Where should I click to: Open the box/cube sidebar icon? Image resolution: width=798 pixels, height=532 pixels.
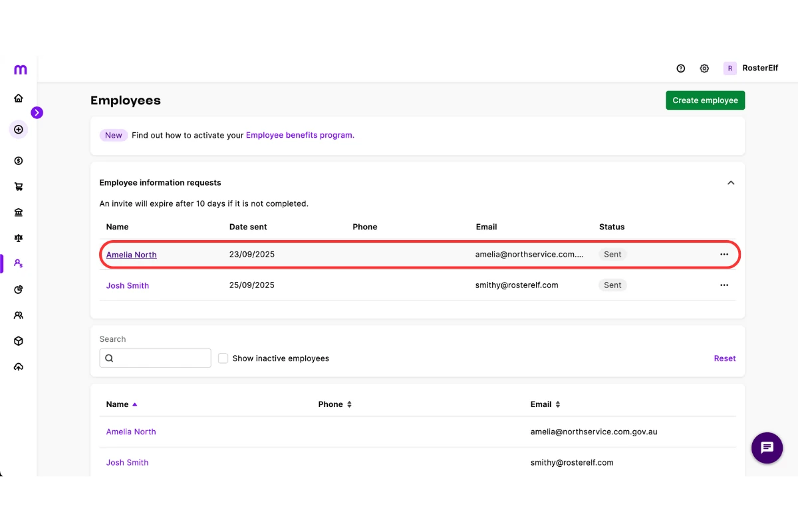click(x=19, y=341)
